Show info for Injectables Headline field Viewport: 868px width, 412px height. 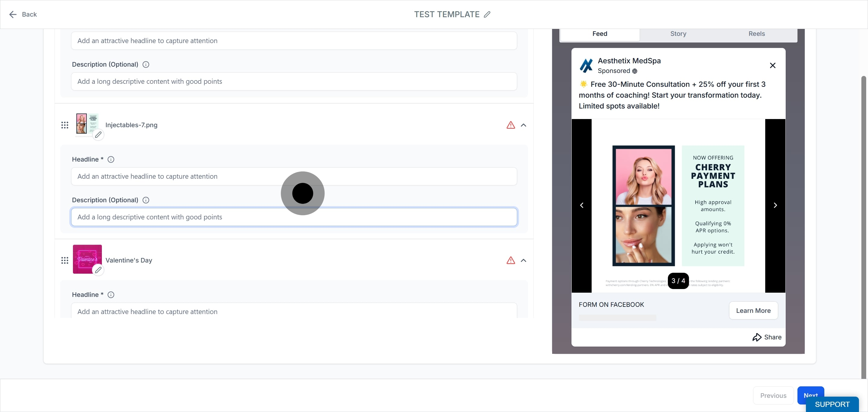coord(111,159)
